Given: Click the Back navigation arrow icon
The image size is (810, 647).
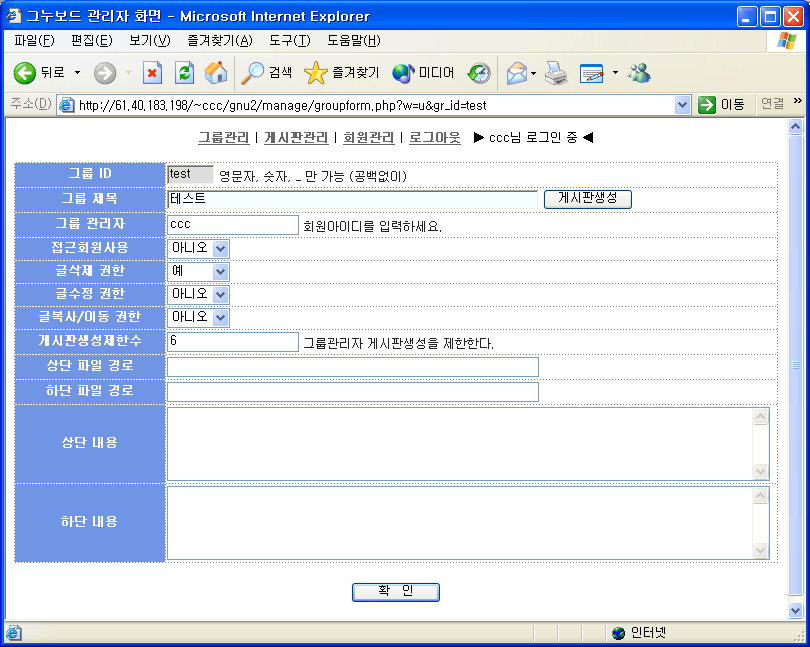Looking at the screenshot, I should 25,73.
